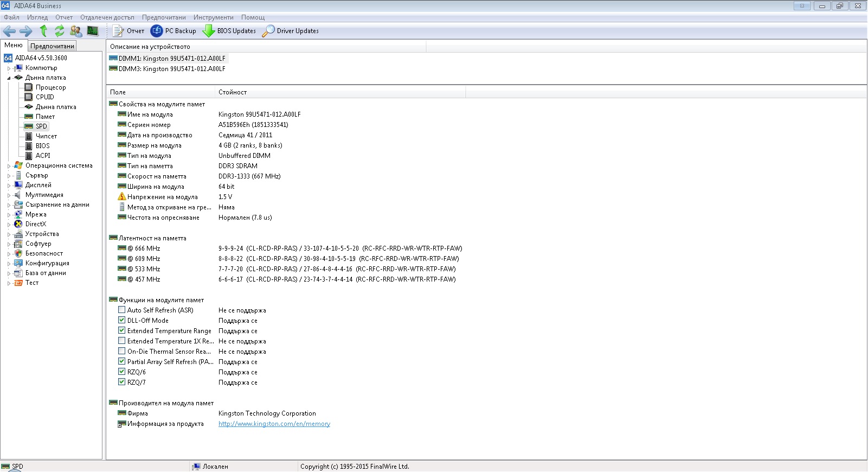Toggle Partial Array Self Refresh checkbox
The height and width of the screenshot is (472, 868).
coord(121,361)
